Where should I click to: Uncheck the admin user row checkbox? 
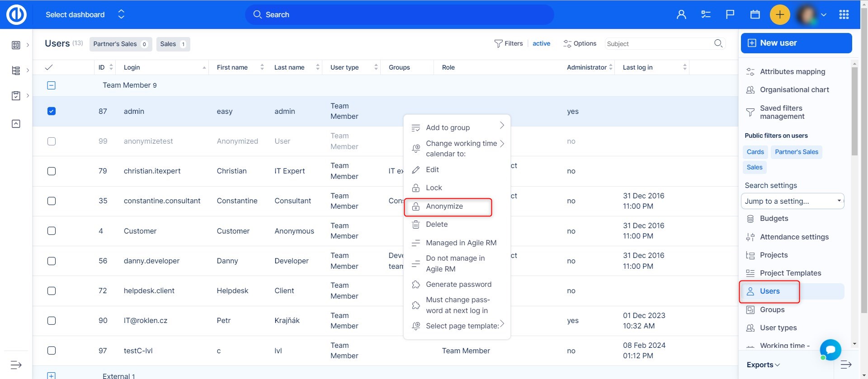(52, 111)
